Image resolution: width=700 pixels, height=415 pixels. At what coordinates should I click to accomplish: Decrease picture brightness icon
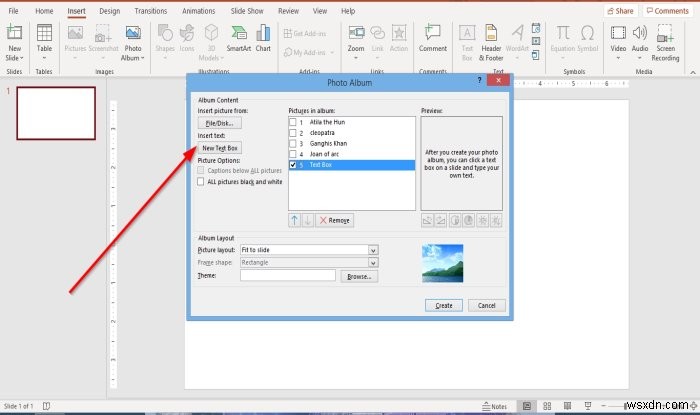tap(496, 220)
